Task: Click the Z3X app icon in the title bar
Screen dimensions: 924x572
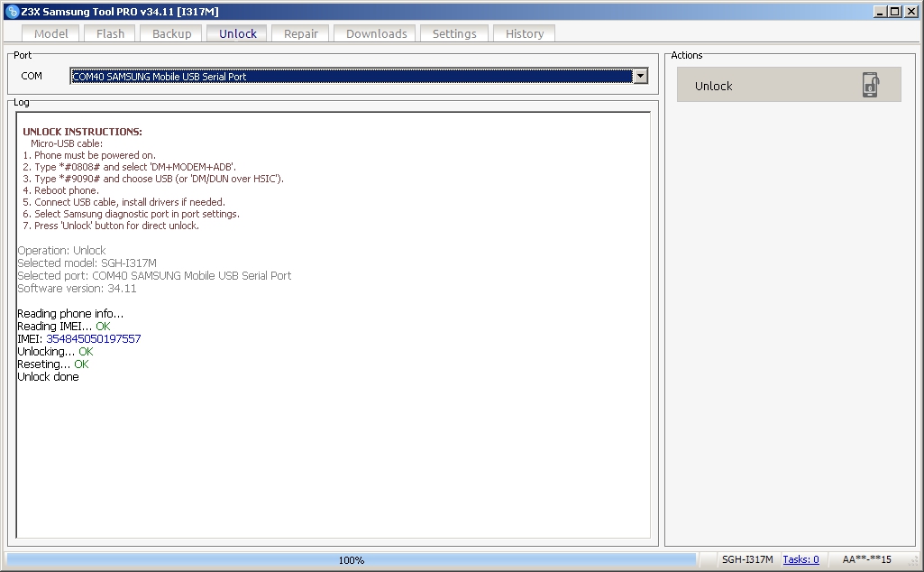Action: (12, 12)
